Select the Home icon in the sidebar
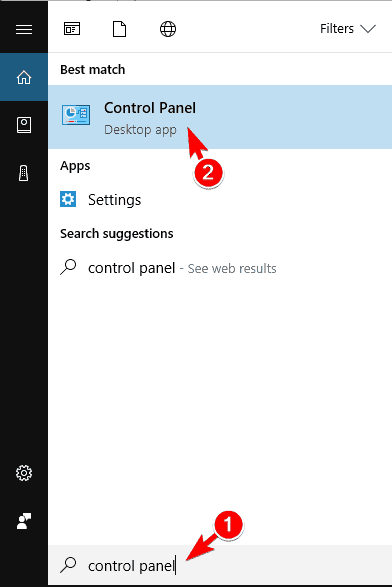The height and width of the screenshot is (587, 392). point(24,77)
